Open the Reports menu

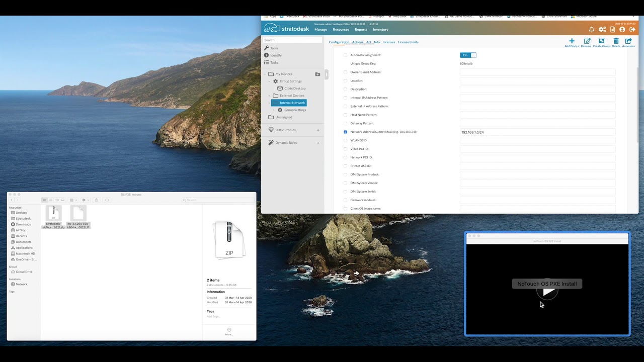click(361, 30)
